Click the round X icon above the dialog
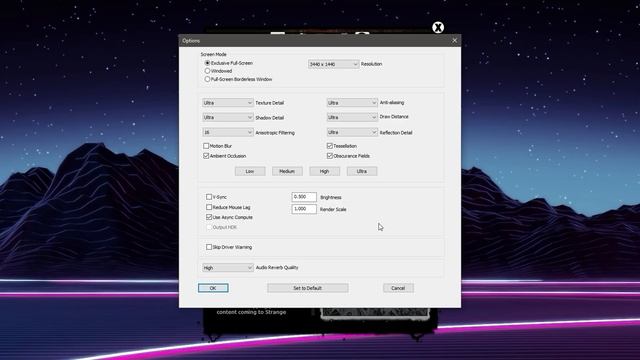Image resolution: width=640 pixels, height=360 pixels. [x=438, y=27]
